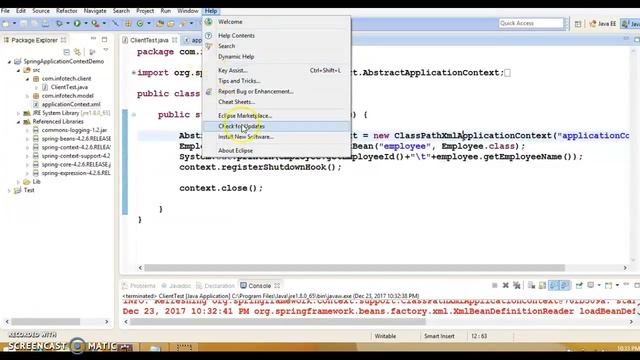
Task: Click the Clear Console icon
Action: [531, 285]
